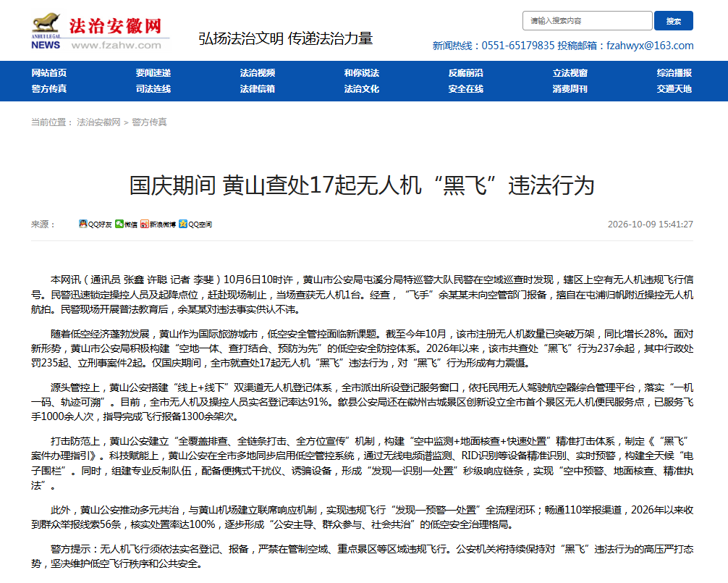Open 要闻速递 navigation item

coord(153,73)
